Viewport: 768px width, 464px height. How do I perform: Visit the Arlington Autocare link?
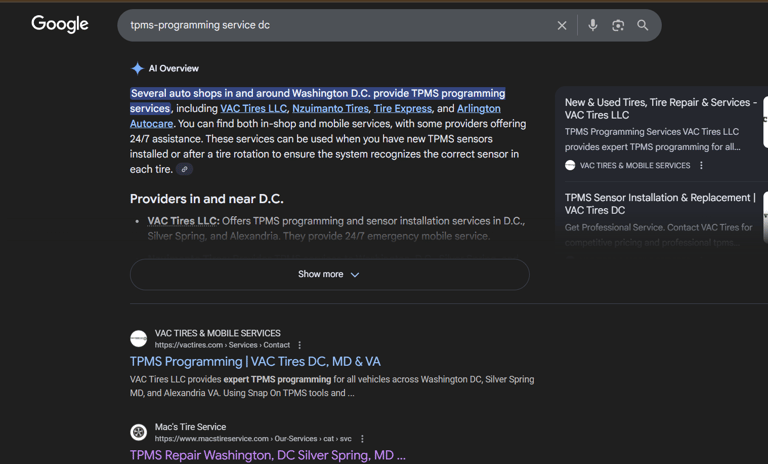click(478, 108)
